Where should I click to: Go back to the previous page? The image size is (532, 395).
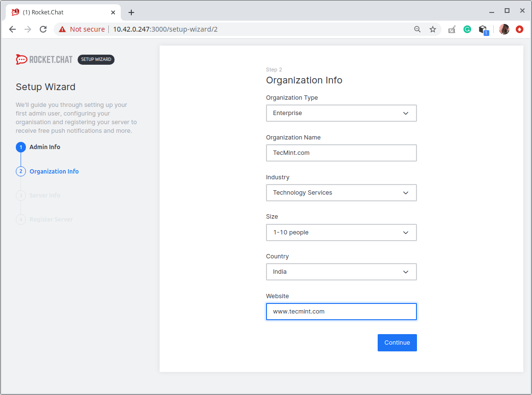coord(12,29)
